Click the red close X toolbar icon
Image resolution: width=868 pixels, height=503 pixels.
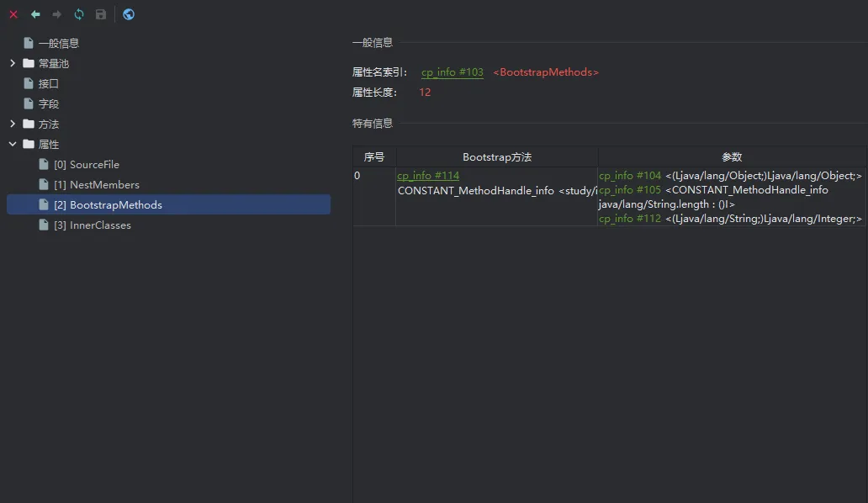13,14
